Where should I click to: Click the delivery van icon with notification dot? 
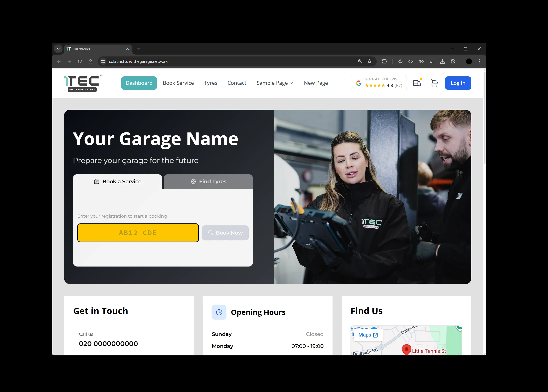417,83
